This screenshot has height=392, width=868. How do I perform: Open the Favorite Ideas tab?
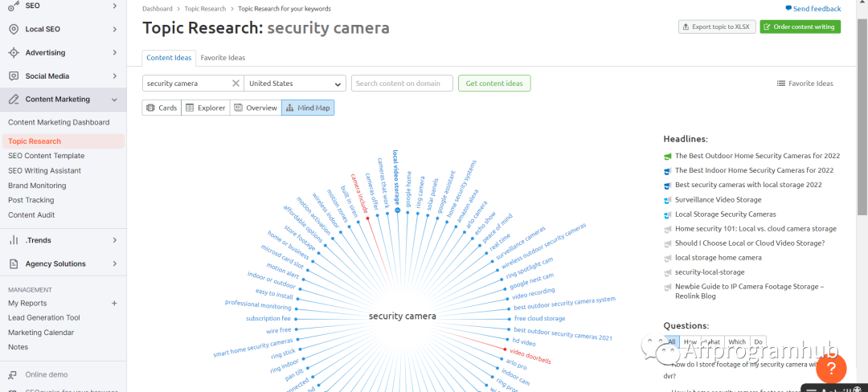pos(223,58)
